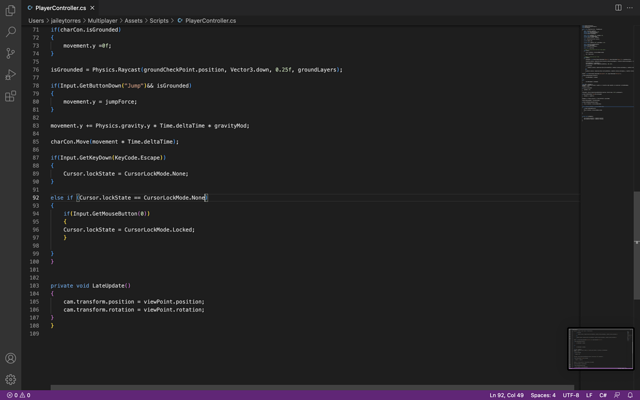Click "private void LateUpdate()" line
Screen dimensions: 640x400
coord(91,286)
